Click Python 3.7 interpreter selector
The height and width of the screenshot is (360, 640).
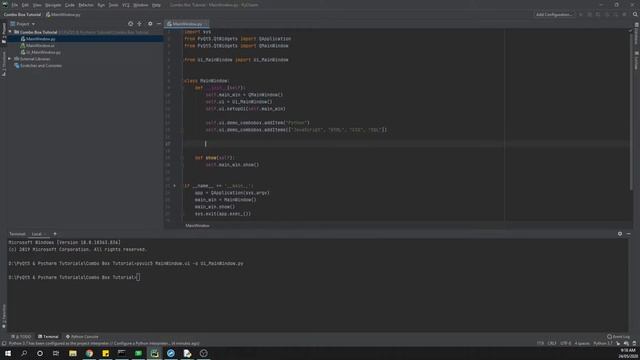pos(602,344)
